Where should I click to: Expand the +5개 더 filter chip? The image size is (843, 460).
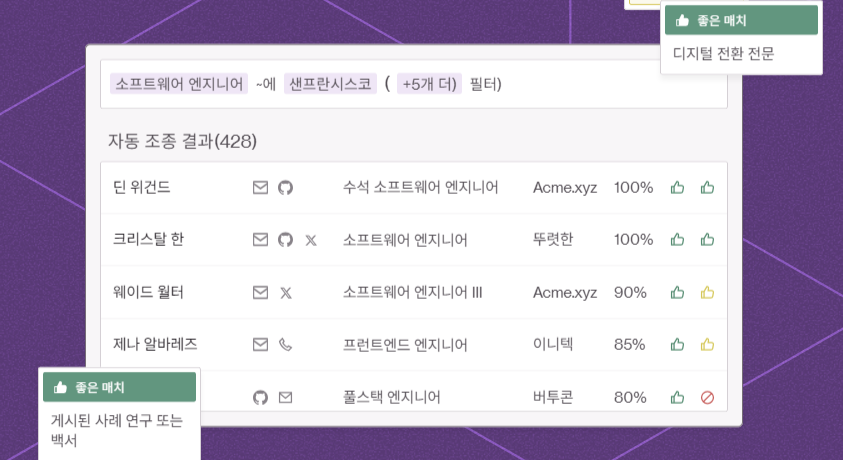429,84
